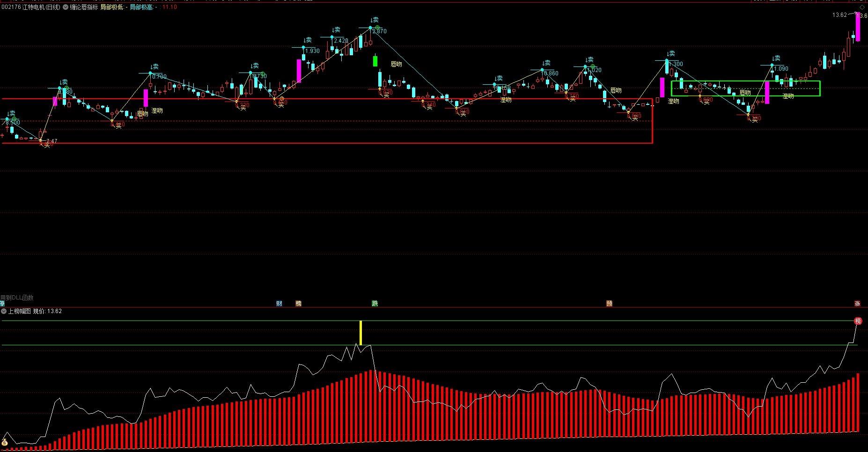Click the 局部极低 indicator label

(x=112, y=7)
